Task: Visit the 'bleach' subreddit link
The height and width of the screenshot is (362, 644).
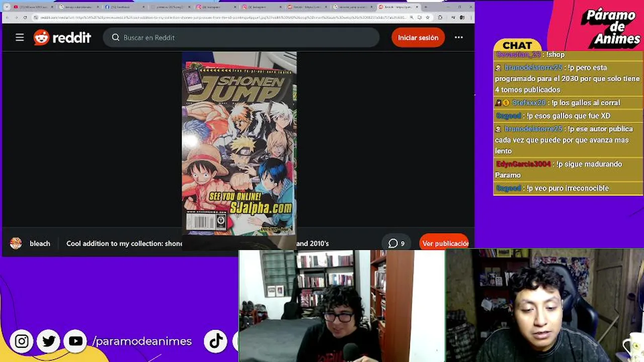Action: (x=40, y=243)
